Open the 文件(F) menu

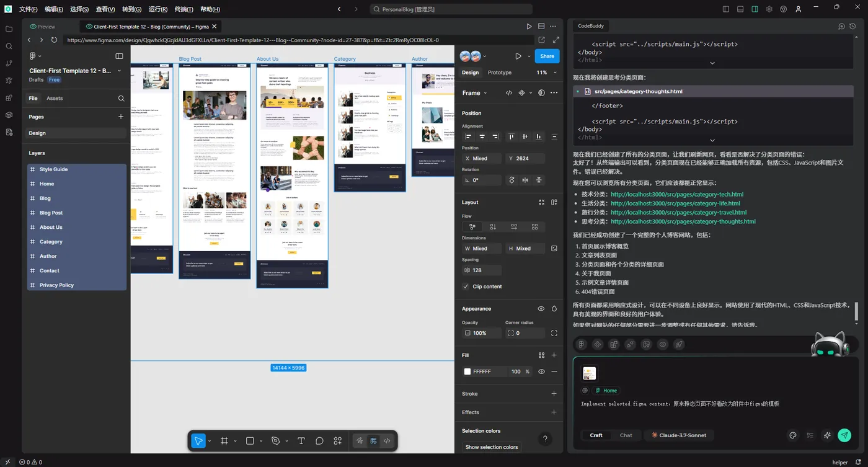(x=28, y=9)
